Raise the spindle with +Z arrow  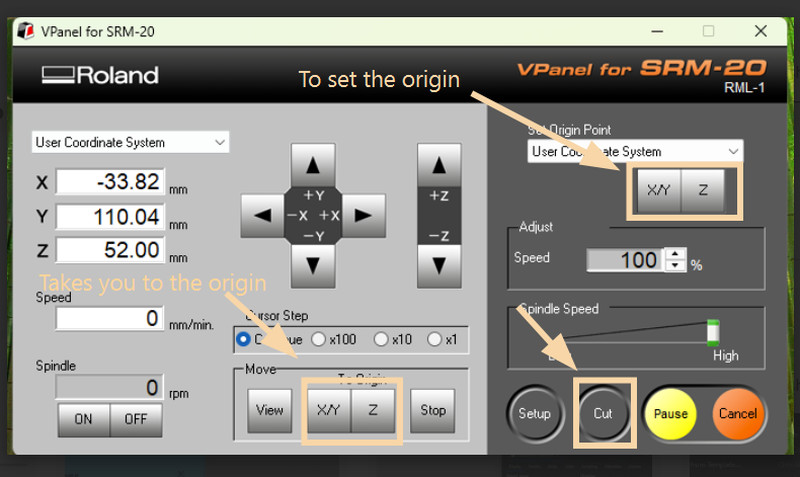(439, 165)
